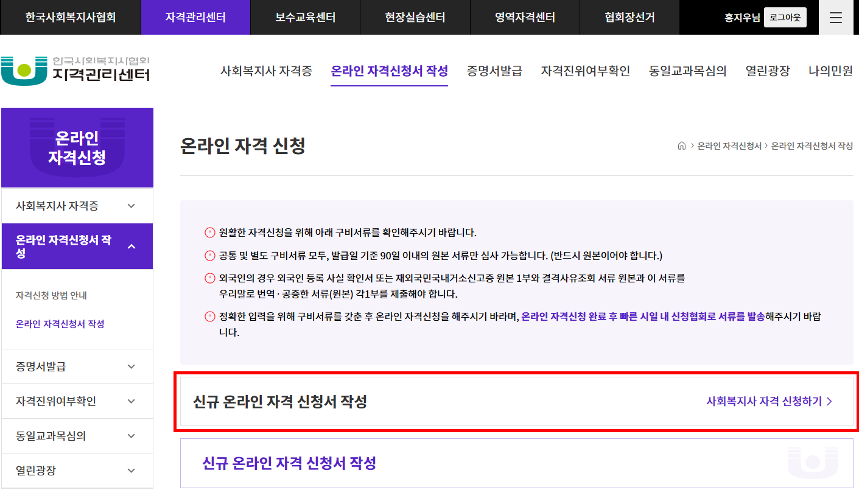Select 보수교육센터 top tab

(305, 18)
